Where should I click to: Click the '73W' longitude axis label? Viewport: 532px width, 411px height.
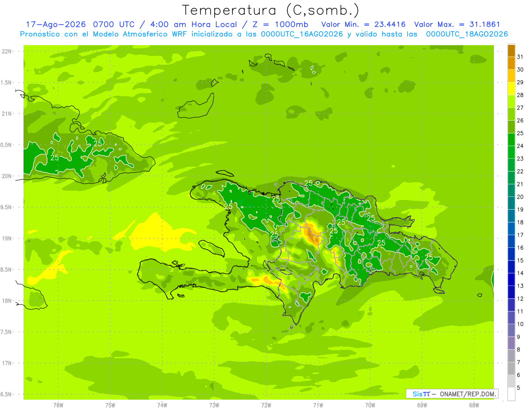(x=214, y=405)
